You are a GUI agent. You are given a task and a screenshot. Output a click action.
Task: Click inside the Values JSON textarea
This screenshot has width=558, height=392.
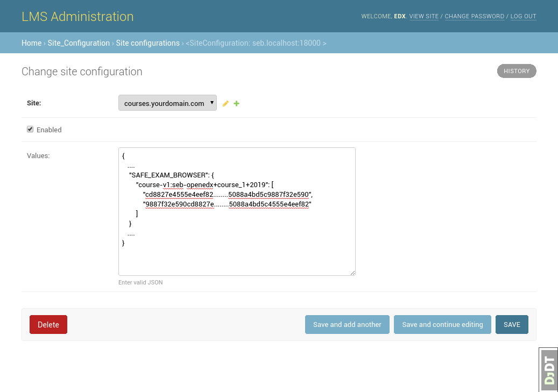[237, 212]
